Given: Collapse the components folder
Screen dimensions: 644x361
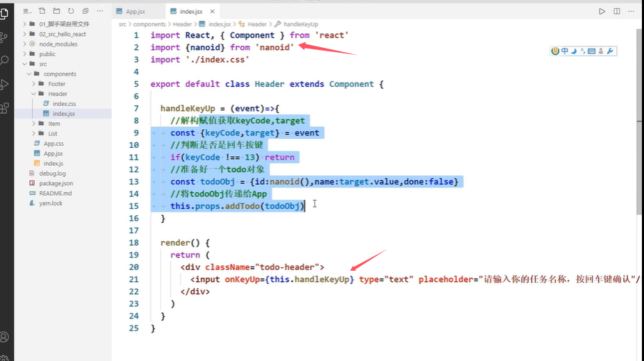Looking at the screenshot, I should [x=60, y=74].
